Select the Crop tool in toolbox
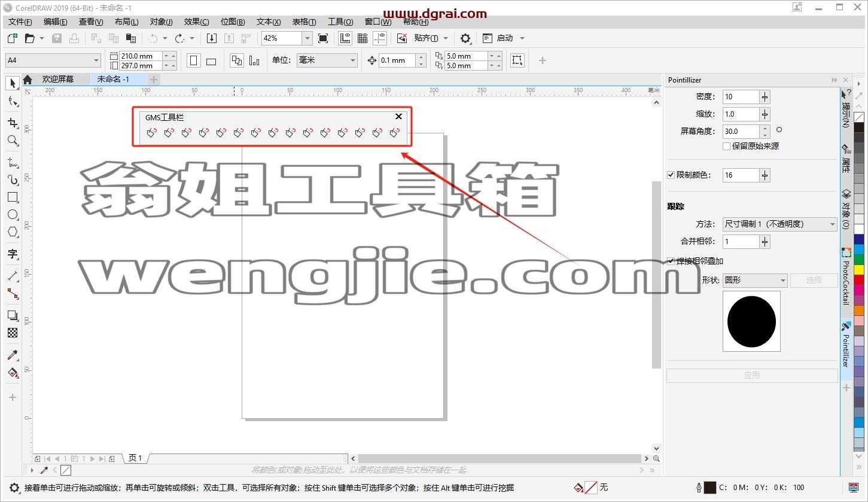The height and width of the screenshot is (502, 868). coord(13,123)
